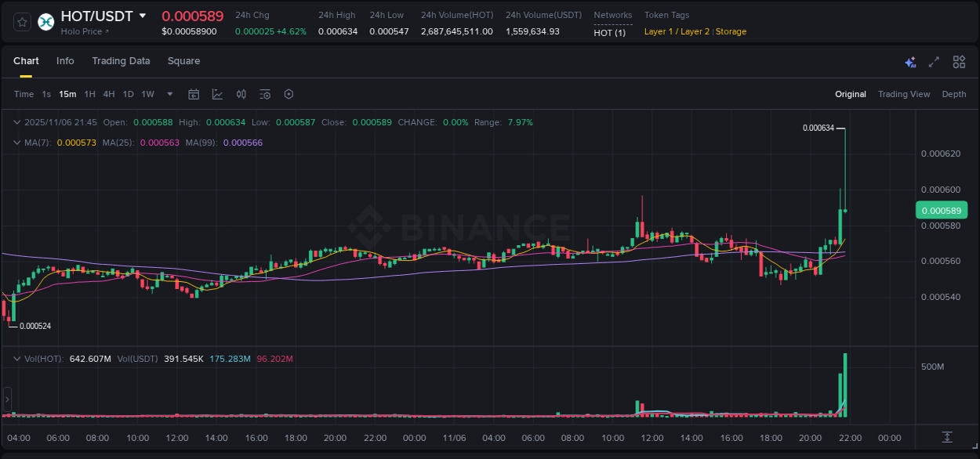Open the Square tab

[183, 61]
